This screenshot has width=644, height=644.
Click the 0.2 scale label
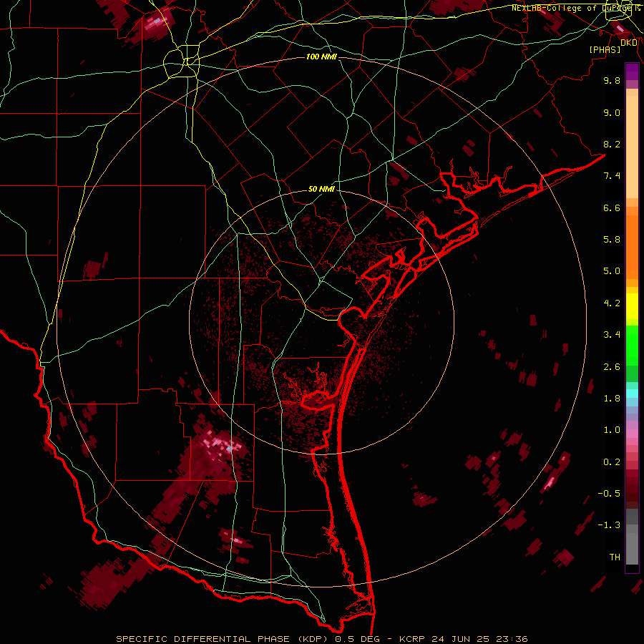(612, 462)
